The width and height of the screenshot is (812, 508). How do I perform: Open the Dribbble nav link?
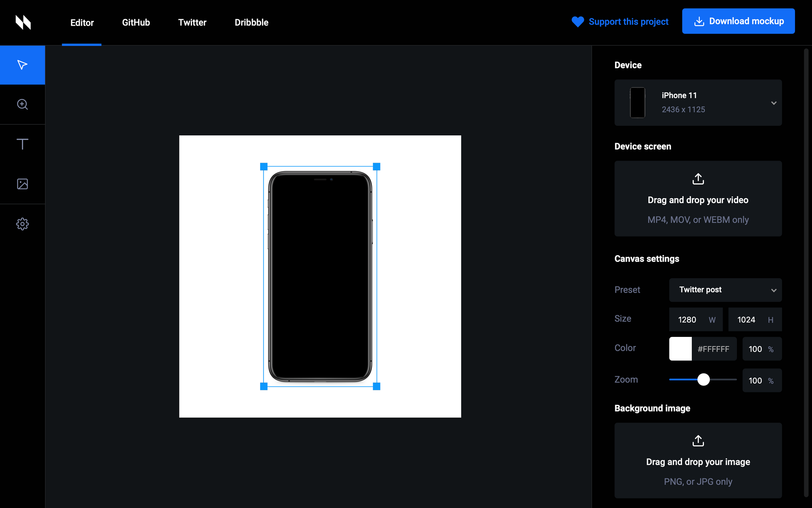click(251, 22)
